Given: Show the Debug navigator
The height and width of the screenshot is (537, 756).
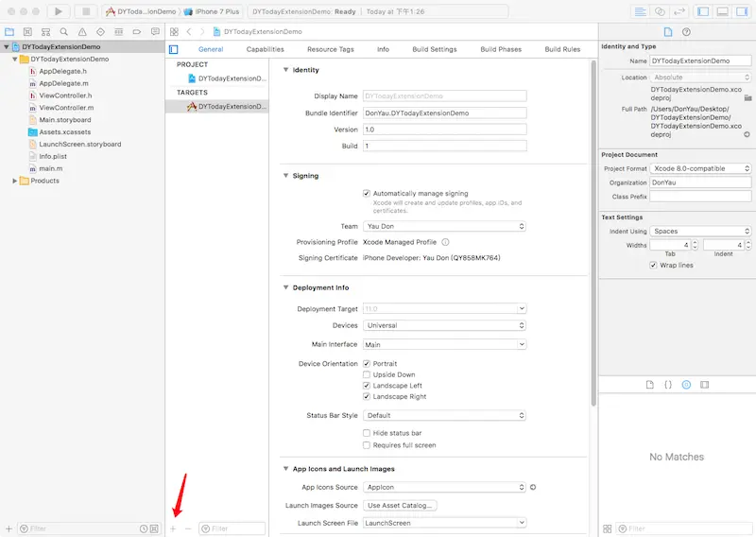Looking at the screenshot, I should 119,32.
